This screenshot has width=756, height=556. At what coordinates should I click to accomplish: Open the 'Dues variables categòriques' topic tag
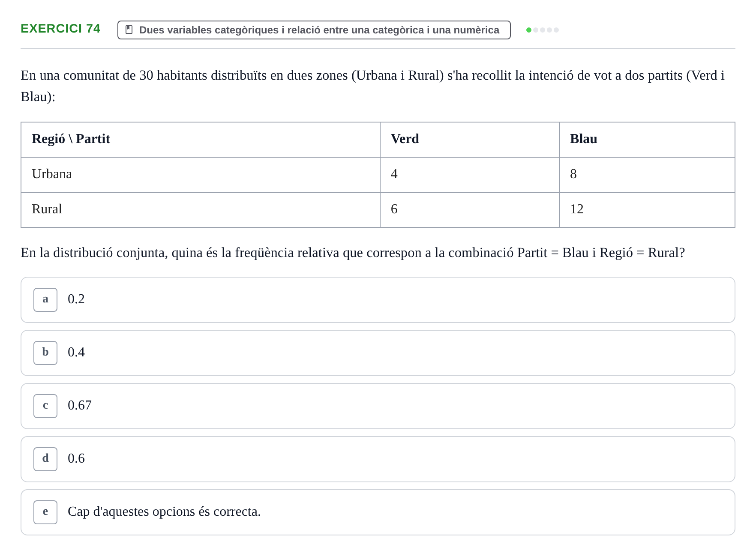click(x=314, y=30)
